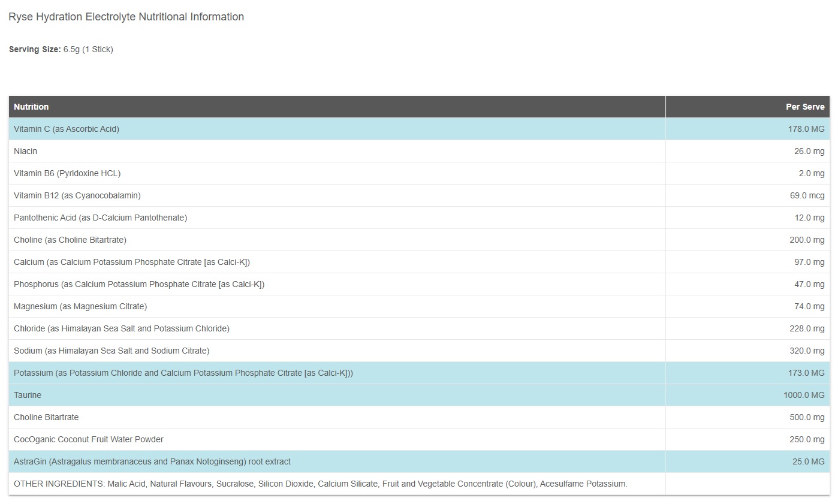Image resolution: width=835 pixels, height=504 pixels.
Task: Select the CocOganic Coconut Fruit Water Powder label
Action: [x=89, y=439]
